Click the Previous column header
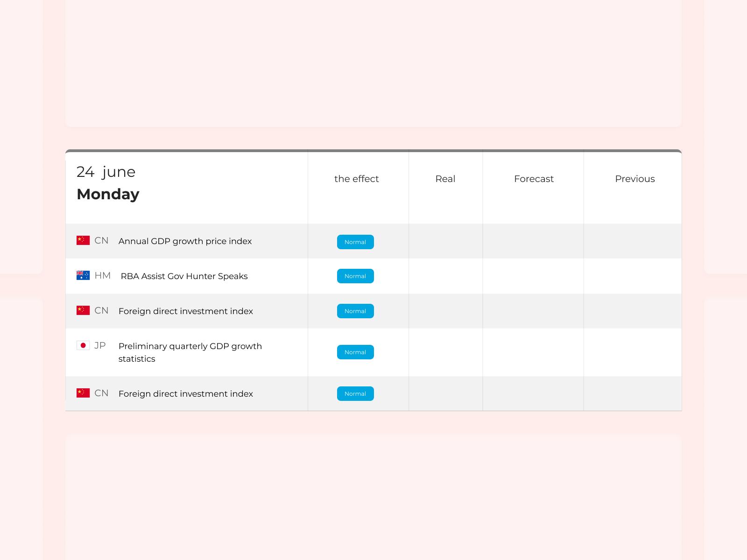Screen dimensions: 747x560 (635, 179)
